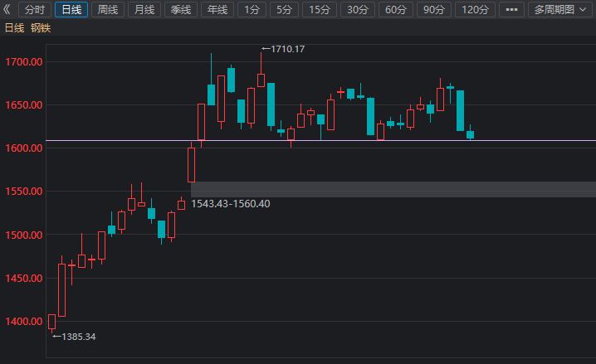Select the 5分 five-minute period
Viewport: 596px width, 364px height.
click(284, 9)
